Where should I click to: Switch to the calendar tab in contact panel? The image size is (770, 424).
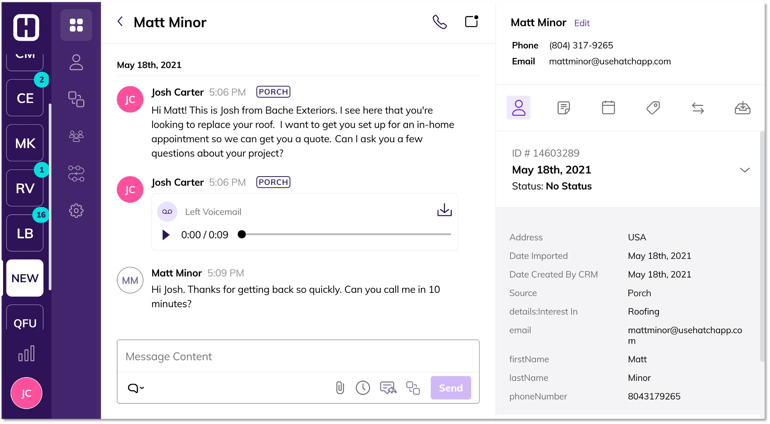[x=608, y=108]
